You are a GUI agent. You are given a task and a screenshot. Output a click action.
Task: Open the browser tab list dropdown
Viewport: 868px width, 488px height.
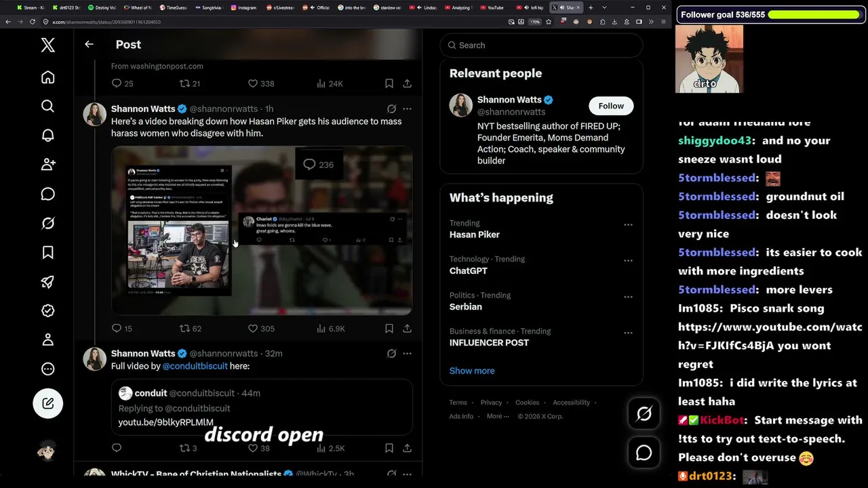click(x=604, y=7)
